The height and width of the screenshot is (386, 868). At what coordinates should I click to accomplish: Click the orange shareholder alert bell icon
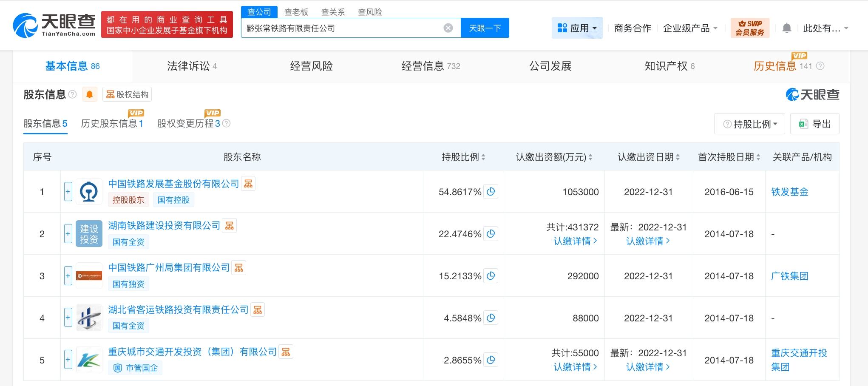90,94
